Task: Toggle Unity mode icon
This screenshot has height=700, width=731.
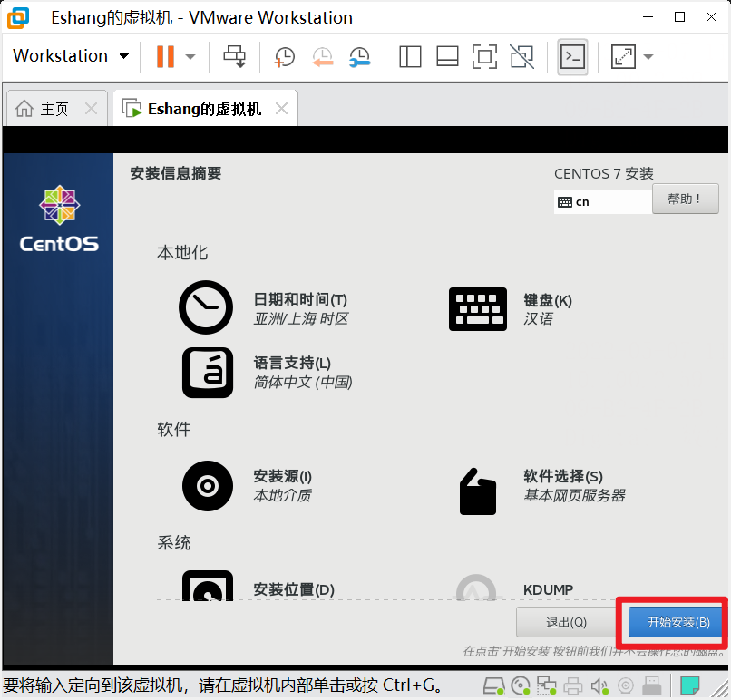Action: point(521,57)
